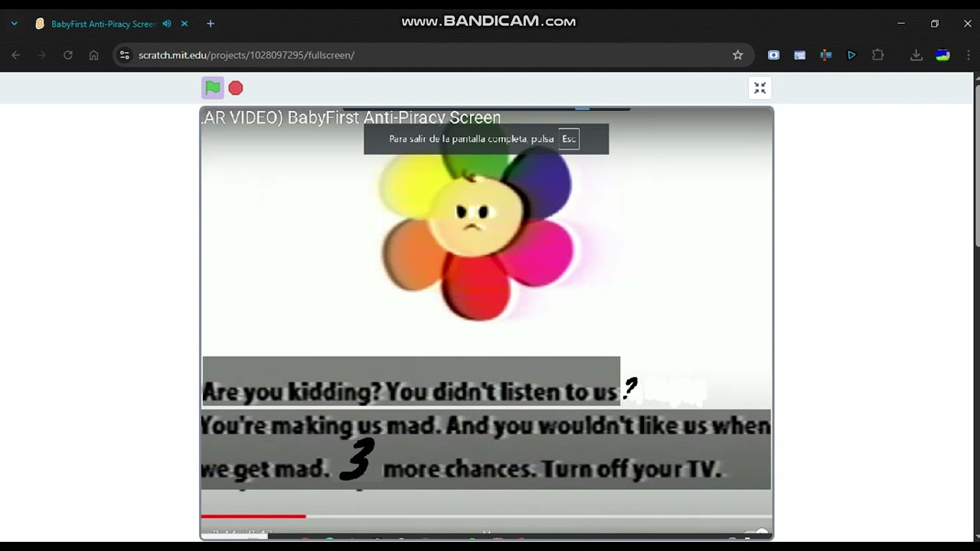The height and width of the screenshot is (551, 980).
Task: Click the red video progress bar
Action: click(253, 517)
